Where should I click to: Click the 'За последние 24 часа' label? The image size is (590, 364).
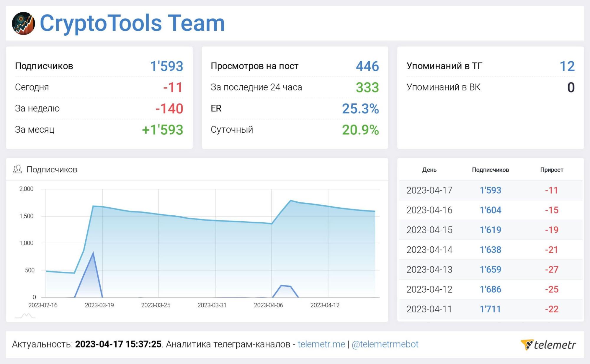[x=256, y=87]
